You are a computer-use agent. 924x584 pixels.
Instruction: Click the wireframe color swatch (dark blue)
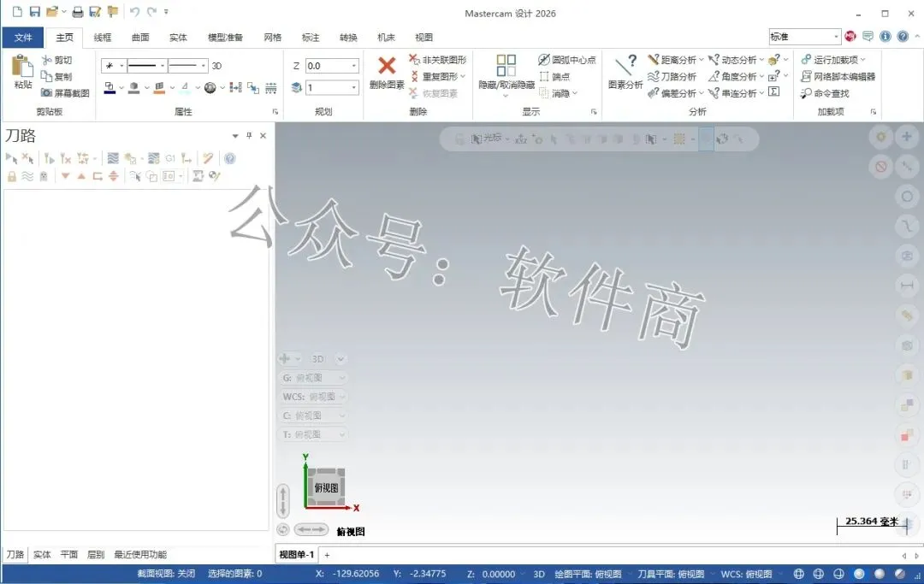(x=110, y=88)
